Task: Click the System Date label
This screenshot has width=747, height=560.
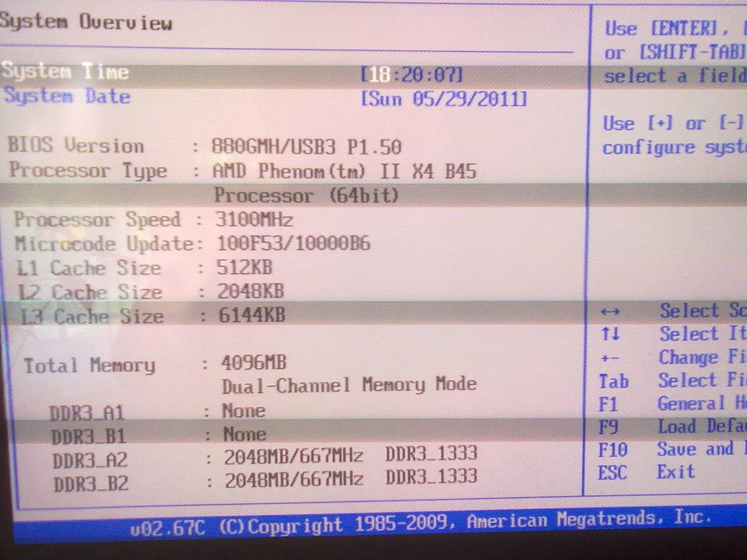Action: point(67,96)
